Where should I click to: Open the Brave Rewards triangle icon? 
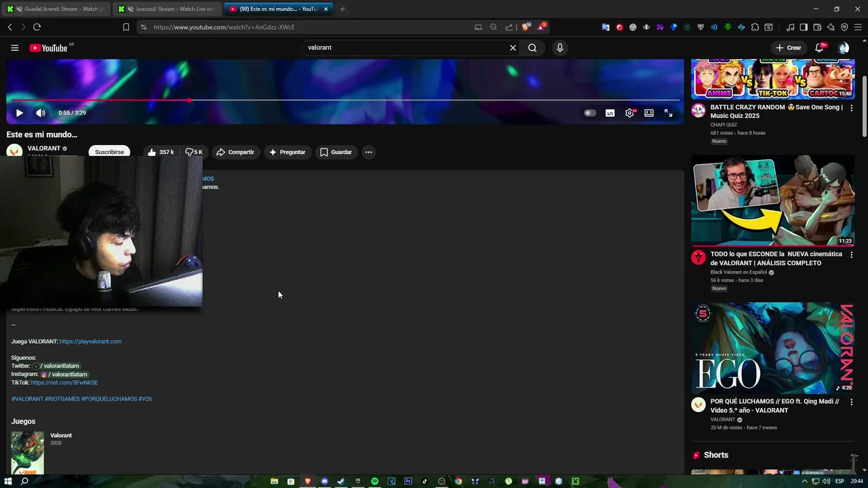(x=541, y=27)
